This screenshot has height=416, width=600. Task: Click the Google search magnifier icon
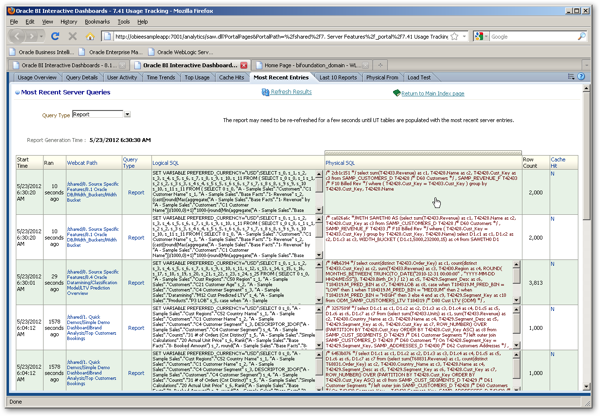click(x=581, y=36)
